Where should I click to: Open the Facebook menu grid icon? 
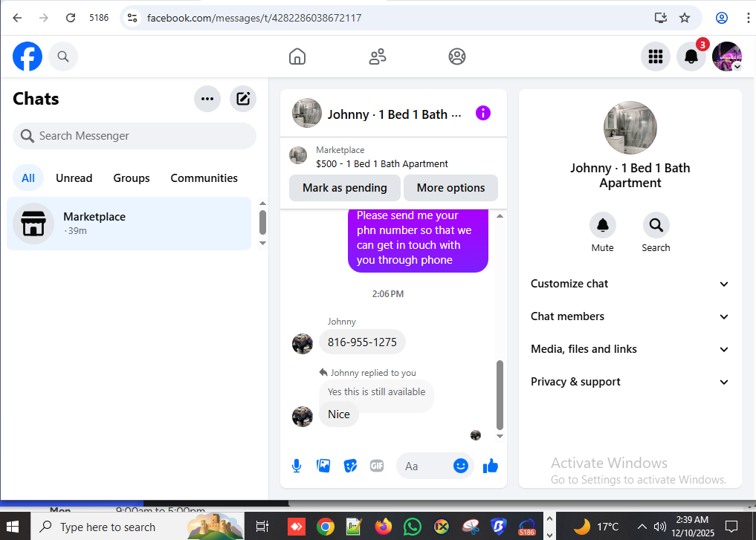[x=655, y=56]
